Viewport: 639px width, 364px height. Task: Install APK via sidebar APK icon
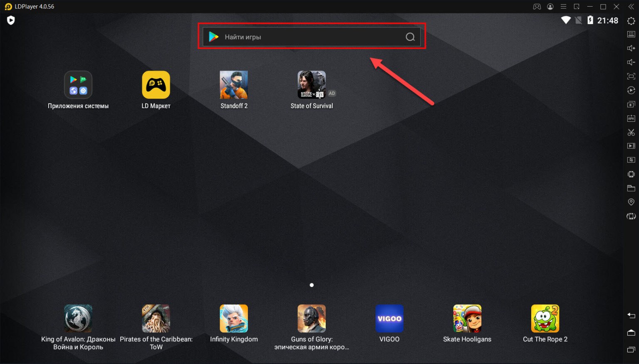click(631, 118)
